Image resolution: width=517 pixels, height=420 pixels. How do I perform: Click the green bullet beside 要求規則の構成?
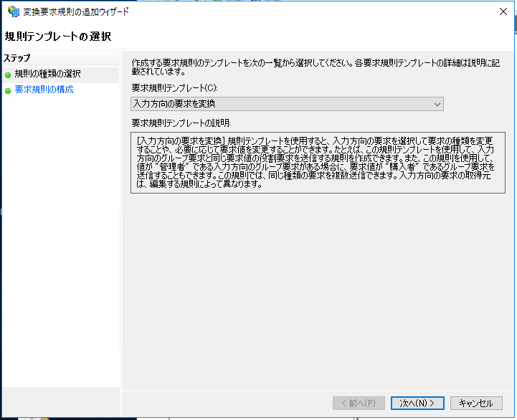8,90
